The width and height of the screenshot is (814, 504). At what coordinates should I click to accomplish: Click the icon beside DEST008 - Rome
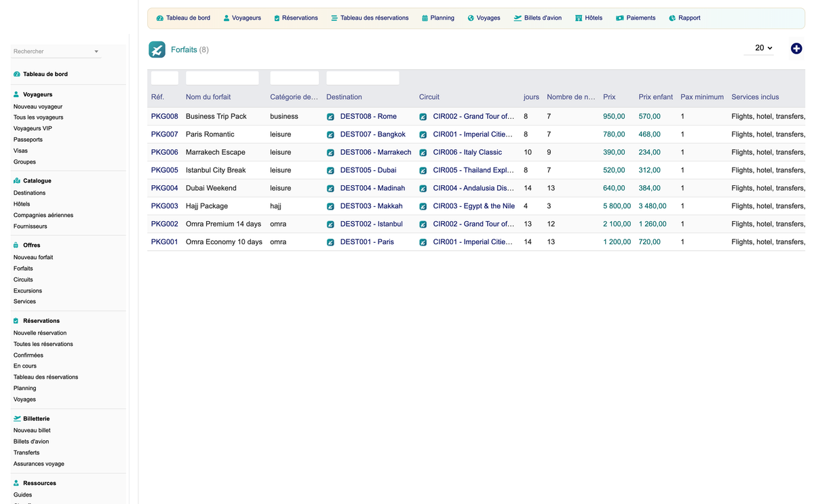330,117
